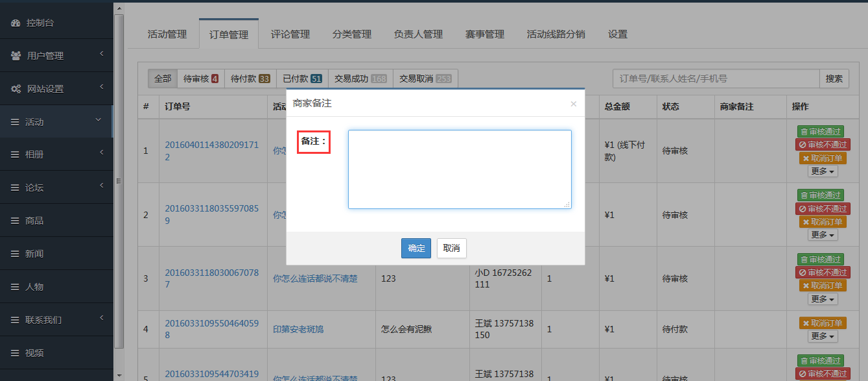
Task: Open order number 20160331180300670787
Action: (212, 278)
